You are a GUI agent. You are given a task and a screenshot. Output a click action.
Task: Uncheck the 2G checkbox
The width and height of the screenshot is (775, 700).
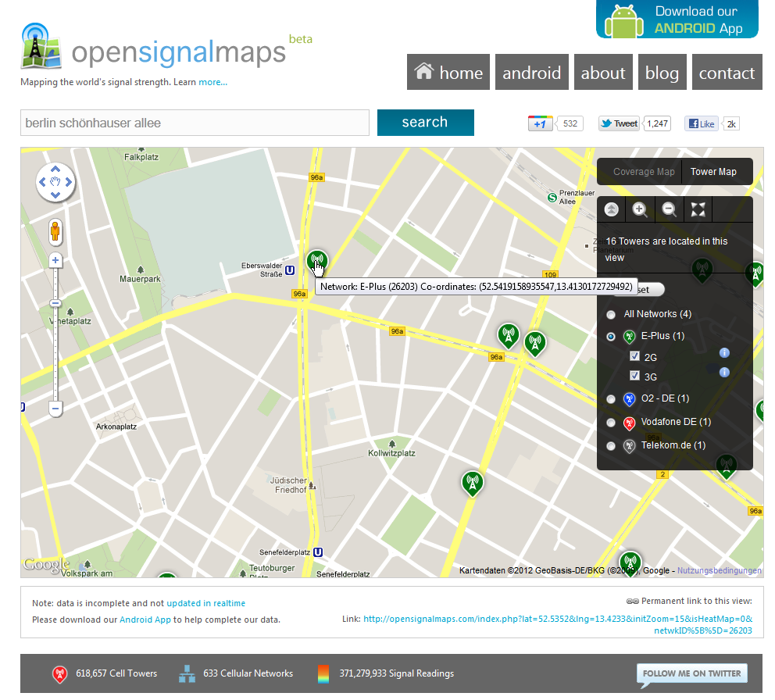tap(635, 356)
